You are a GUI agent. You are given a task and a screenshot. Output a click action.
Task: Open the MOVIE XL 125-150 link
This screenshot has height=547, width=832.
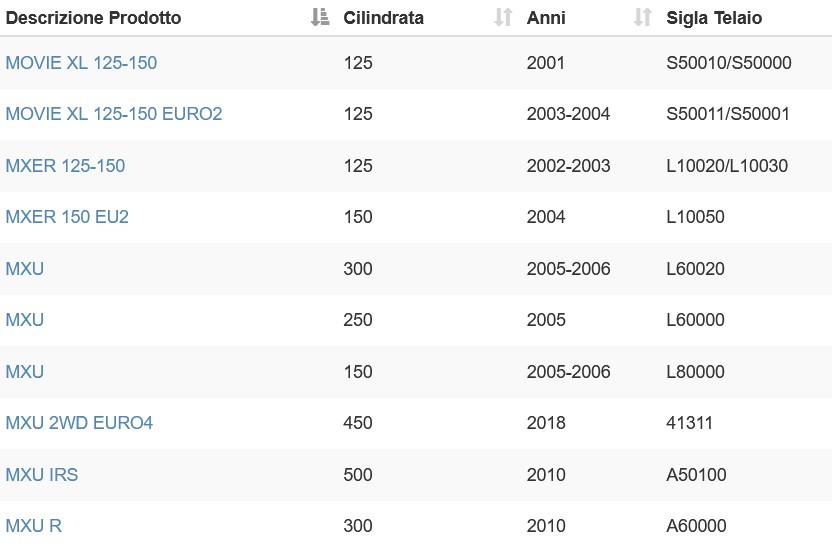[81, 63]
